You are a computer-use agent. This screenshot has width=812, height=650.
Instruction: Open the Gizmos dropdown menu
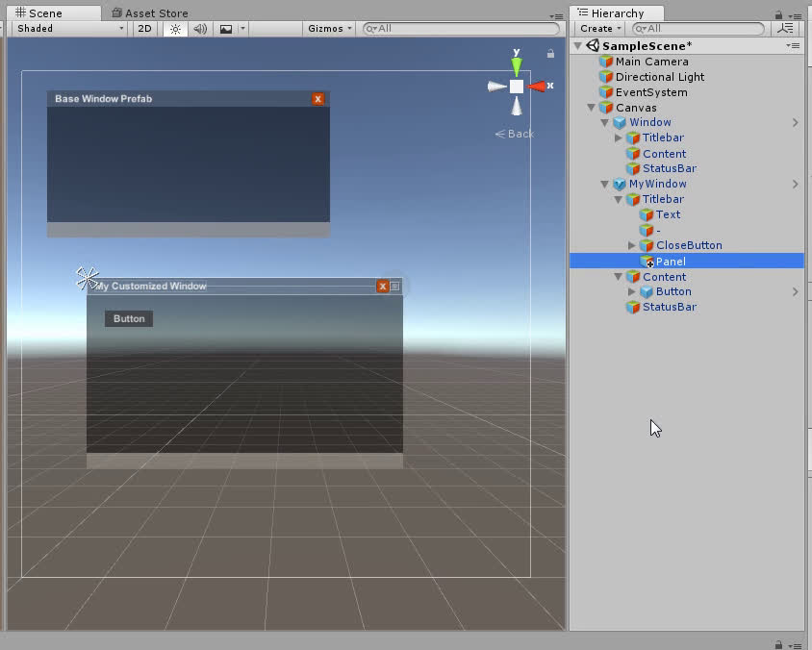(x=330, y=29)
